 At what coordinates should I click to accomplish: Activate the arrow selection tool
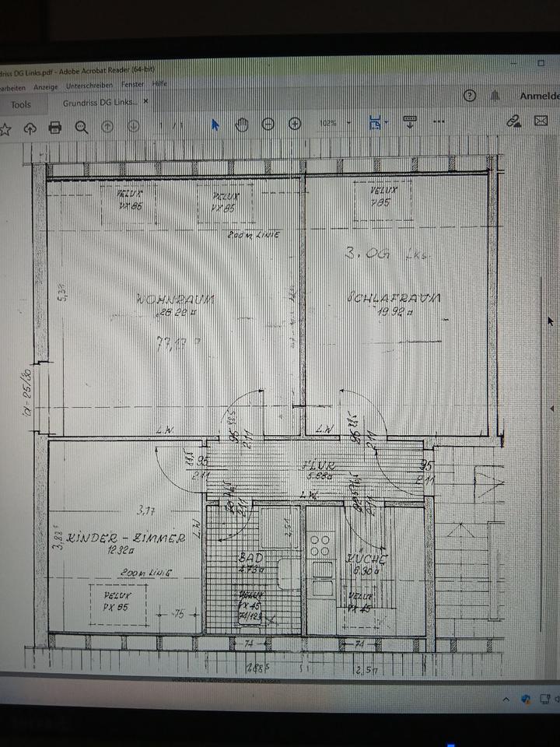click(x=216, y=124)
